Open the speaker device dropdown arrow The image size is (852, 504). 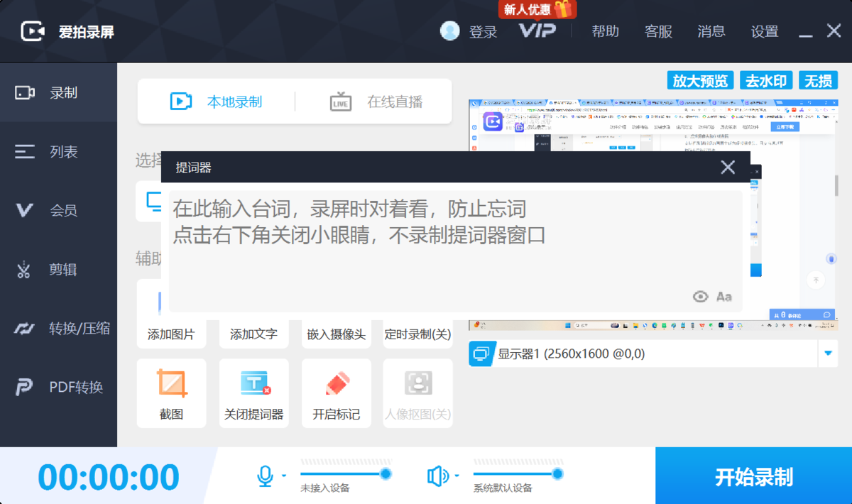click(x=457, y=476)
